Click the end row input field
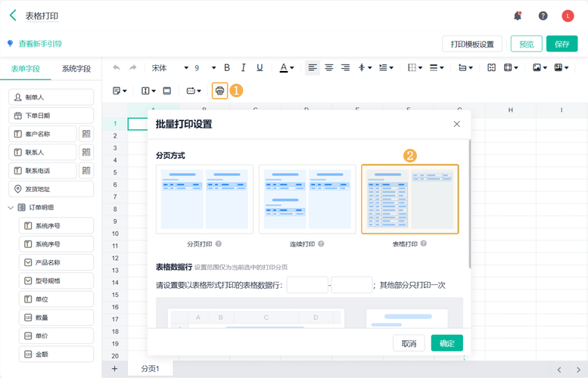This screenshot has height=378, width=588. 352,285
